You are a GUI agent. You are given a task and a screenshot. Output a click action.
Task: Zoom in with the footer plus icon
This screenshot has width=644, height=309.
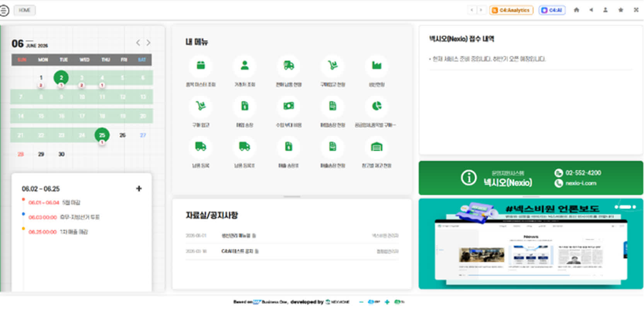(x=387, y=302)
